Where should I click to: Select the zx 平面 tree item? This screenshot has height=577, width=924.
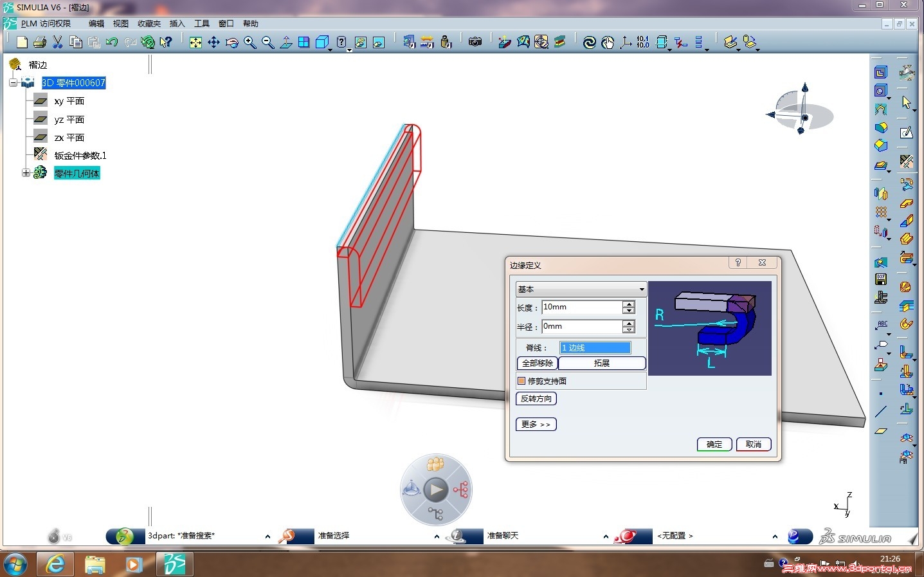pos(69,138)
